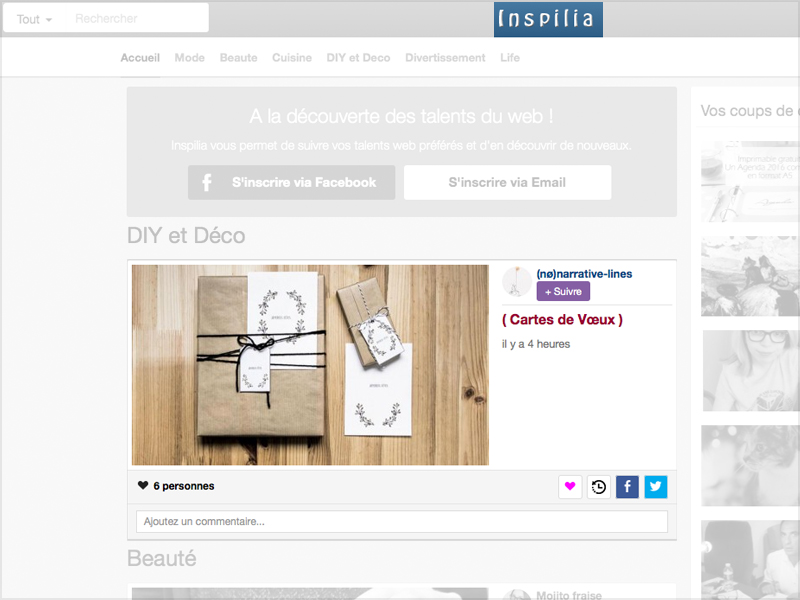
Task: Click the Inspilia logo
Action: [548, 19]
